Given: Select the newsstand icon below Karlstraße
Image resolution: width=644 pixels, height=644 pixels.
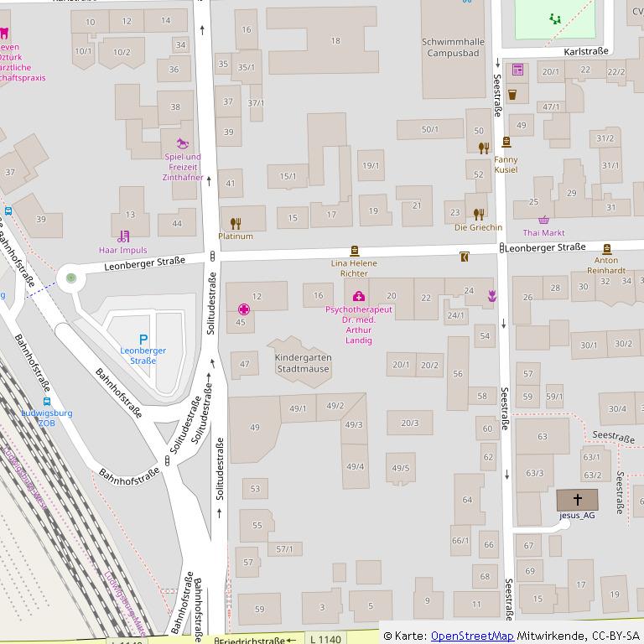Looking at the screenshot, I should pos(517,70).
